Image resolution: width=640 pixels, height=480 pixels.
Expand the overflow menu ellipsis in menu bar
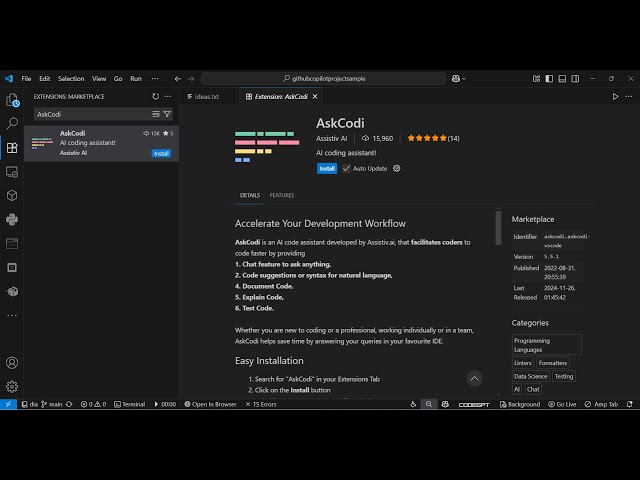pyautogui.click(x=155, y=78)
